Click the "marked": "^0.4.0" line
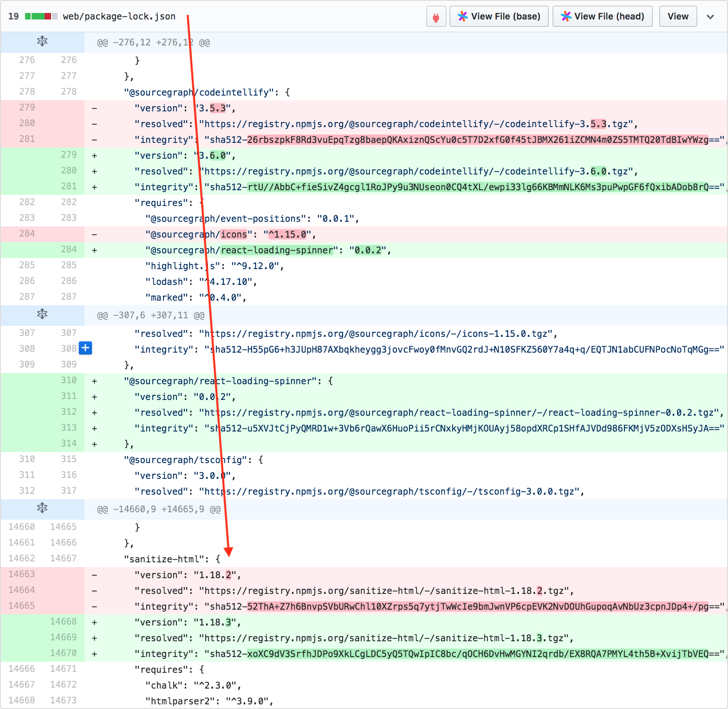728x709 pixels. click(195, 297)
